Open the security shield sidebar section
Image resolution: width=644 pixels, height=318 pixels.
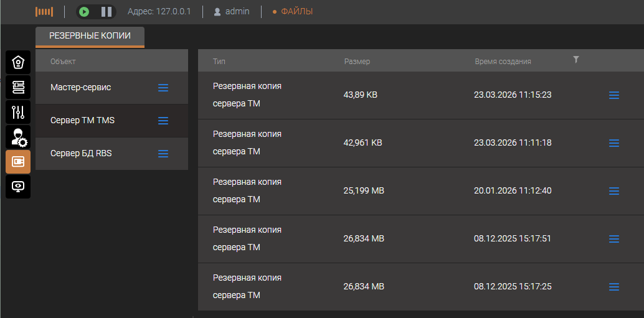coord(18,62)
